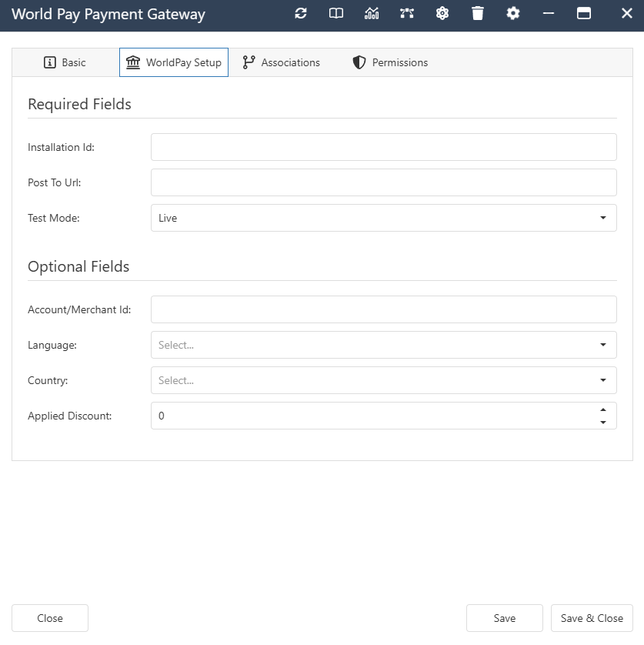Open the automation cog icon
This screenshot has height=645, width=644.
(x=442, y=13)
